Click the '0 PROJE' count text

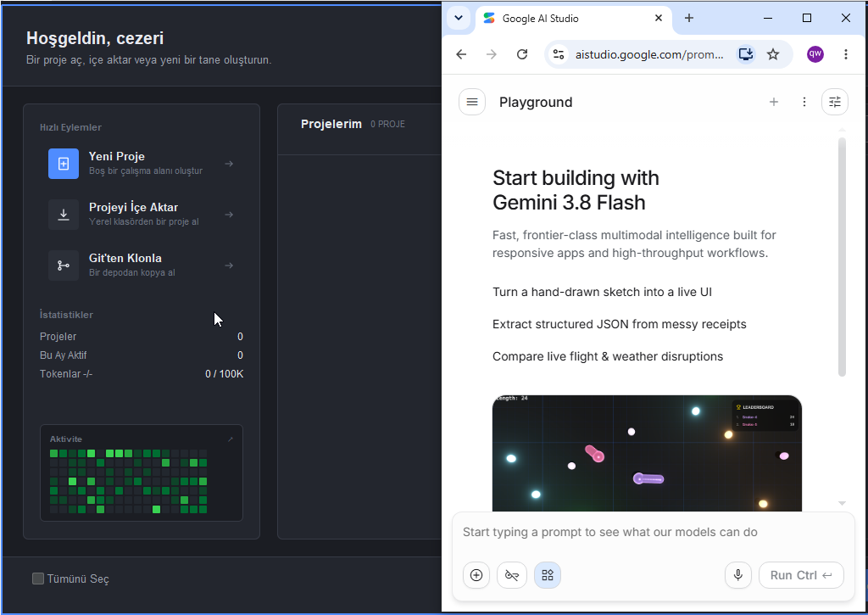click(387, 124)
